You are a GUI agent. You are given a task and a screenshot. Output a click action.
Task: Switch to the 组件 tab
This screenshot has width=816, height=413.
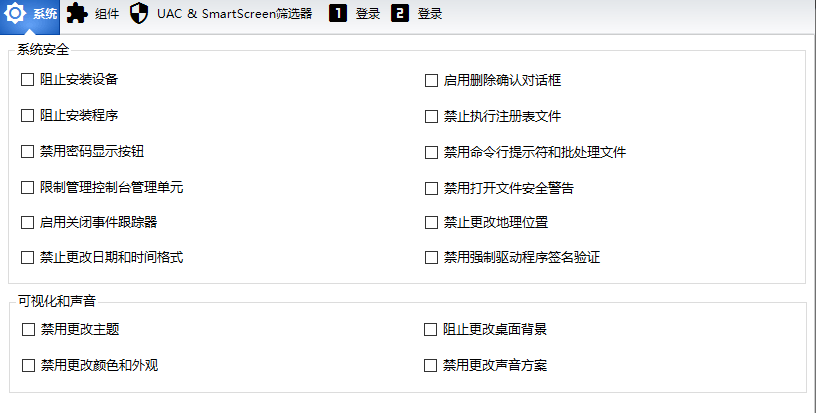[x=107, y=14]
